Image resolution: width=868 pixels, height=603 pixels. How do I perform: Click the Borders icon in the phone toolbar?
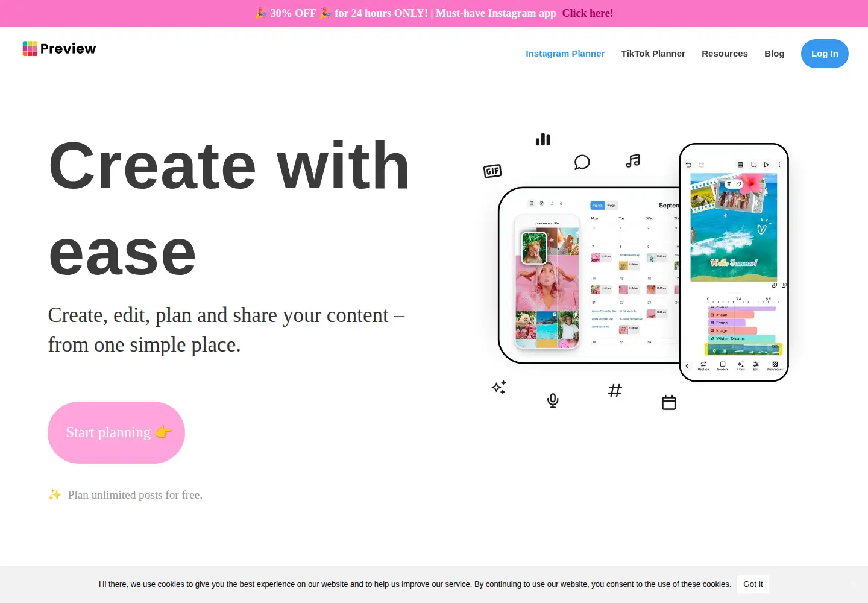723,365
